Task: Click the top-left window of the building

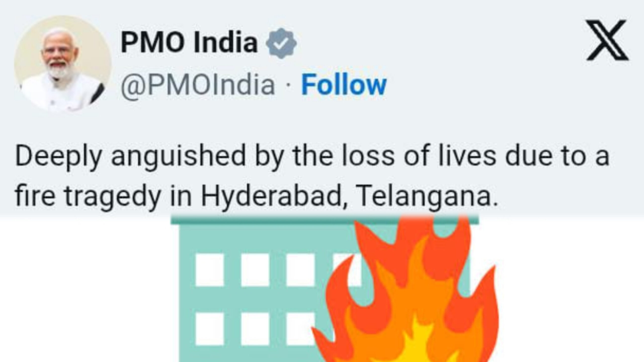Action: [x=210, y=270]
